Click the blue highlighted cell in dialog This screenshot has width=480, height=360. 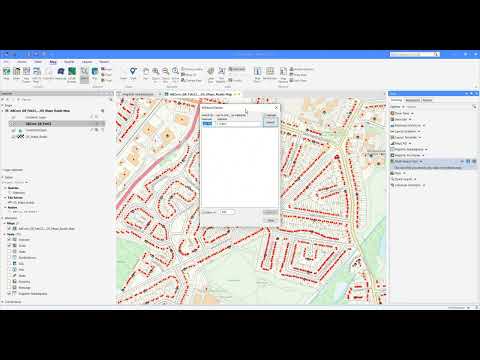207,124
